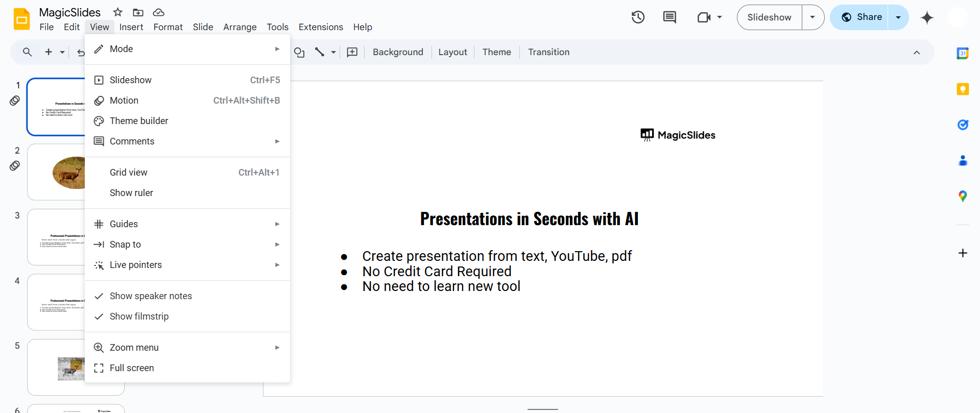Open Google Keep side panel icon
Screen dimensions: 980x413
[962, 89]
